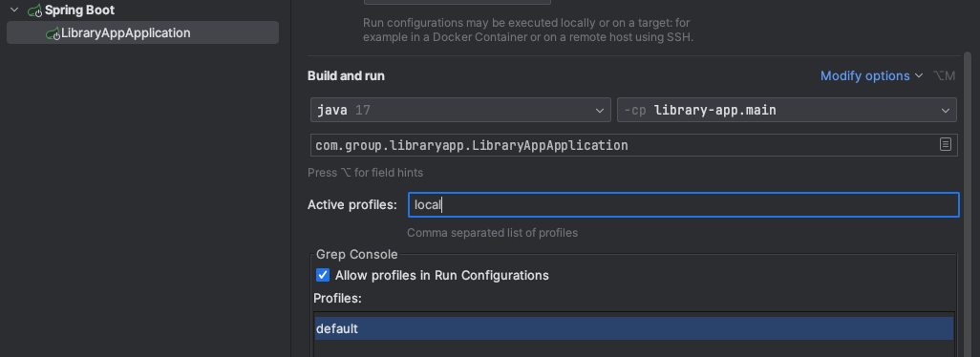Click the Spring Boot group label
The width and height of the screenshot is (980, 357).
pyautogui.click(x=79, y=10)
